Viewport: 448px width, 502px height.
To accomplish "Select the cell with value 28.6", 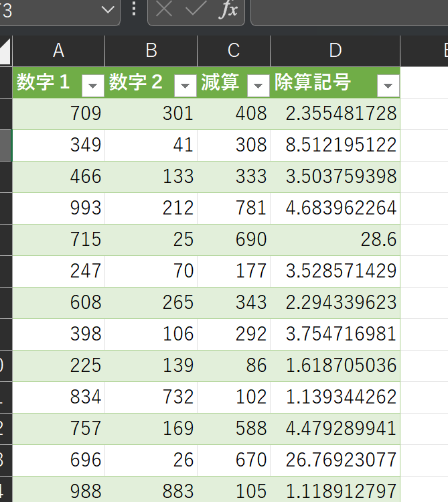I will pyautogui.click(x=335, y=239).
